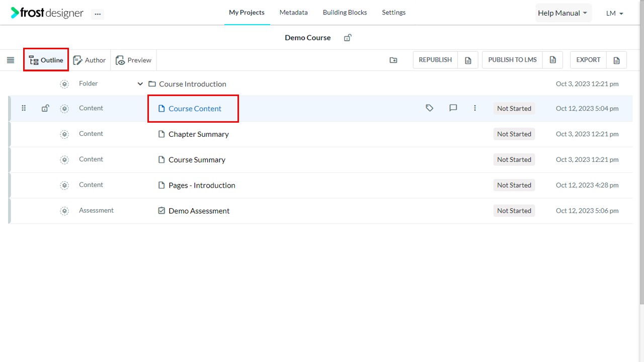Collapse the Course Introduction folder chevron
The width and height of the screenshot is (644, 362).
pyautogui.click(x=140, y=84)
